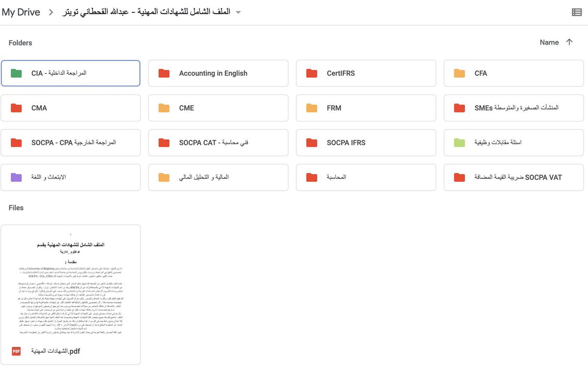Go to My Drive breadcrumb

pos(21,12)
